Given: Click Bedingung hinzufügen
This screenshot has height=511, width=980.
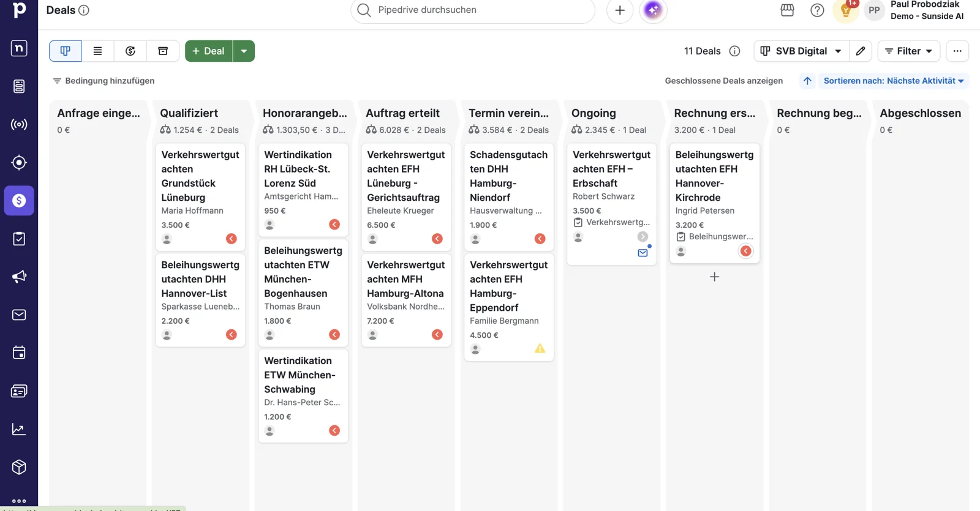Looking at the screenshot, I should click(104, 81).
